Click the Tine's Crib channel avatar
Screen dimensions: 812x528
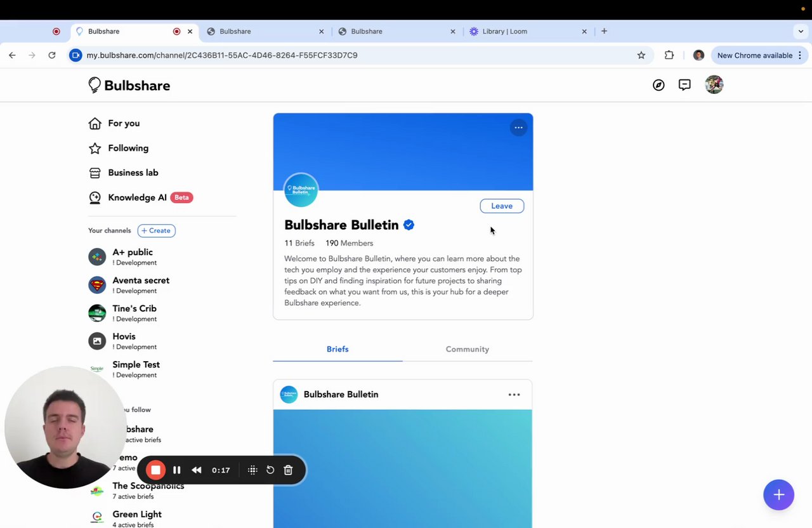(97, 313)
